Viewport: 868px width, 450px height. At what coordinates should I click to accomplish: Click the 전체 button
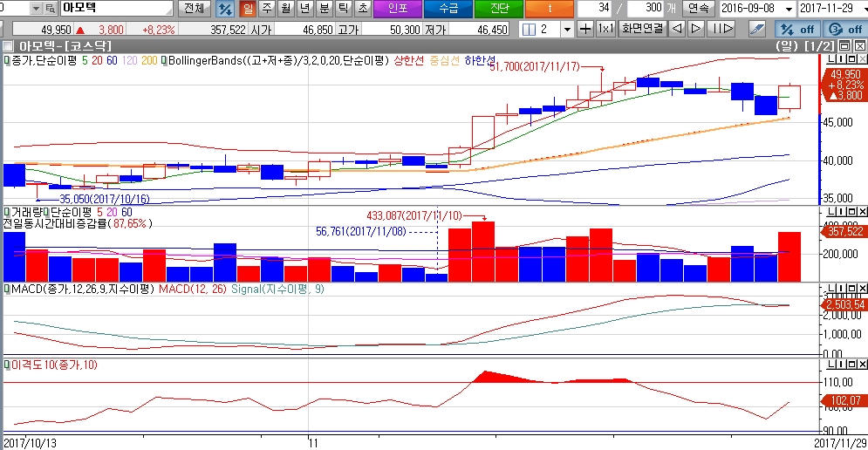click(194, 9)
